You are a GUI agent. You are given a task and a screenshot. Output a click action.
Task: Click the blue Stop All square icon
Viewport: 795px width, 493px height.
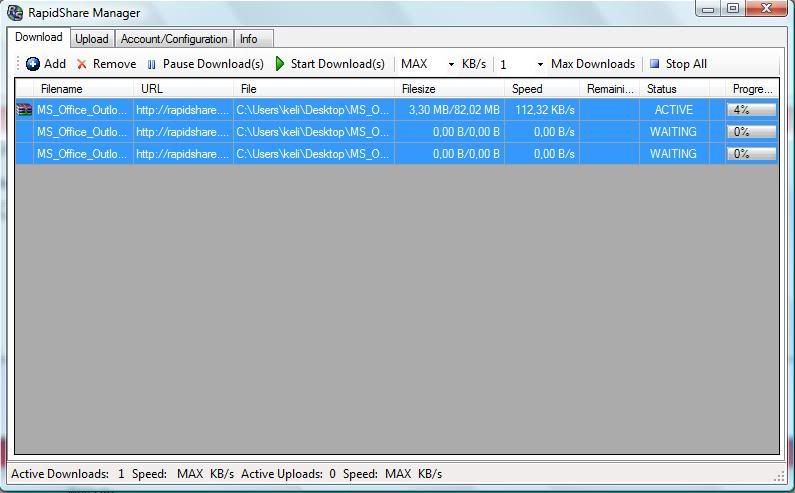coord(655,63)
